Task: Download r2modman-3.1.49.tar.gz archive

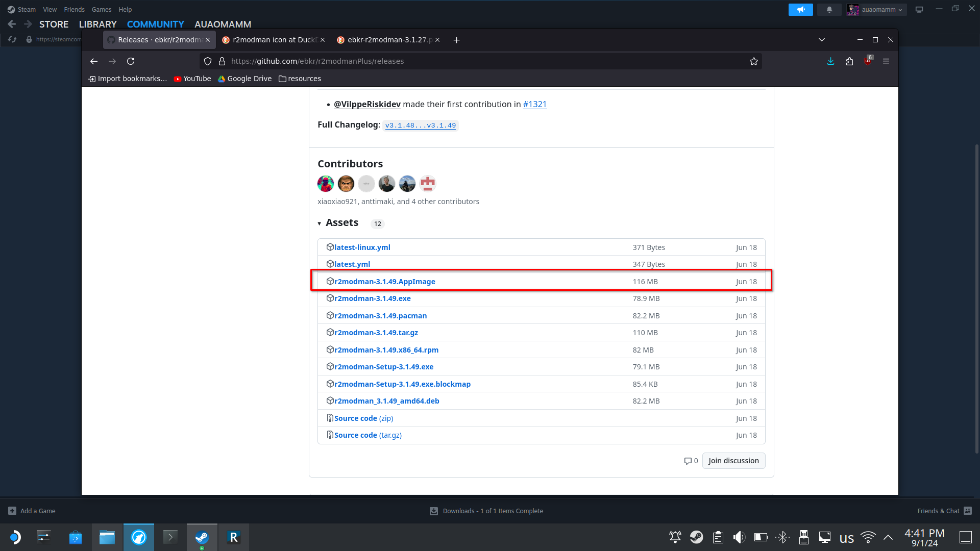Action: pyautogui.click(x=376, y=333)
